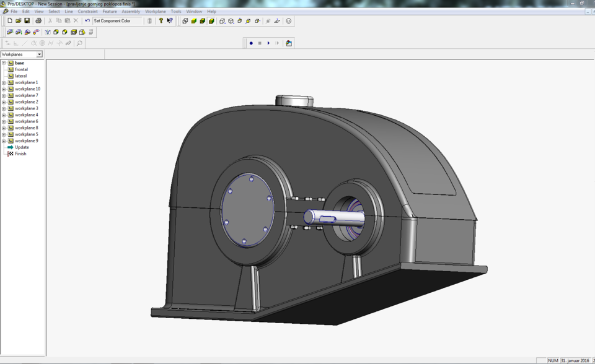
Task: Open the Save document icon
Action: [27, 20]
